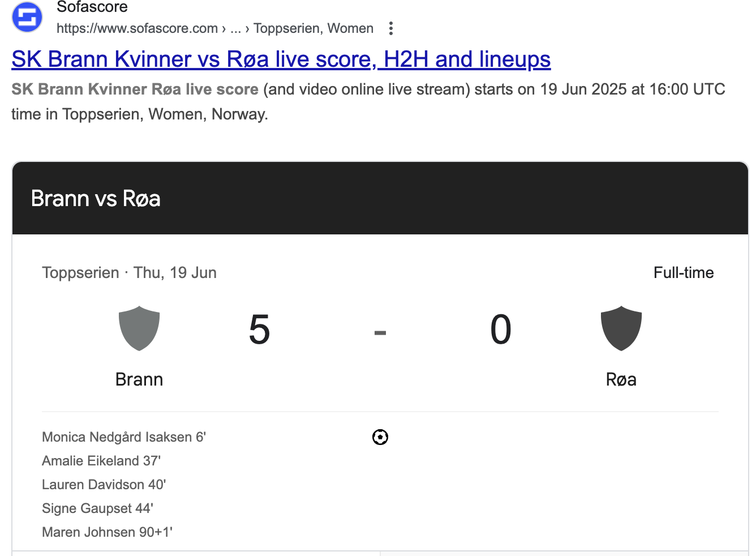Select the Brann team name
This screenshot has width=756, height=556.
tap(139, 379)
